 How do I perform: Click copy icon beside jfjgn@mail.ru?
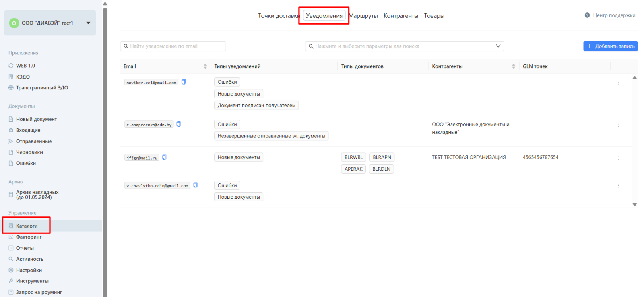click(164, 158)
